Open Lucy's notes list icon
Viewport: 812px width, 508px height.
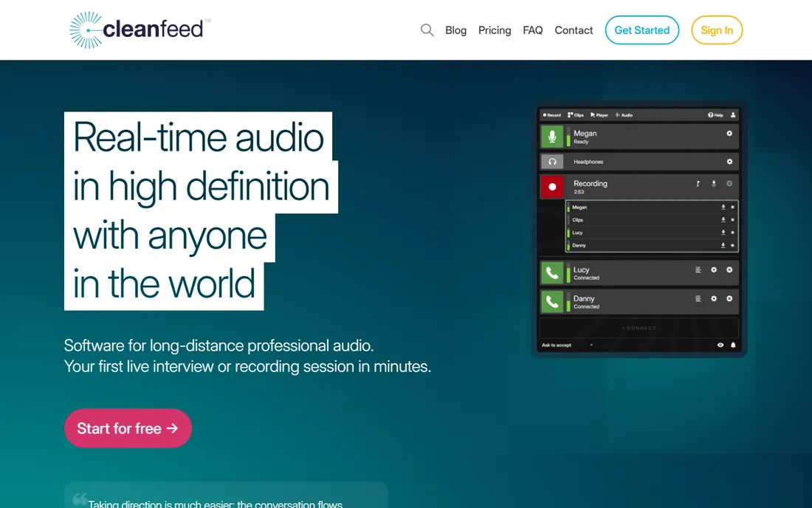pos(698,270)
